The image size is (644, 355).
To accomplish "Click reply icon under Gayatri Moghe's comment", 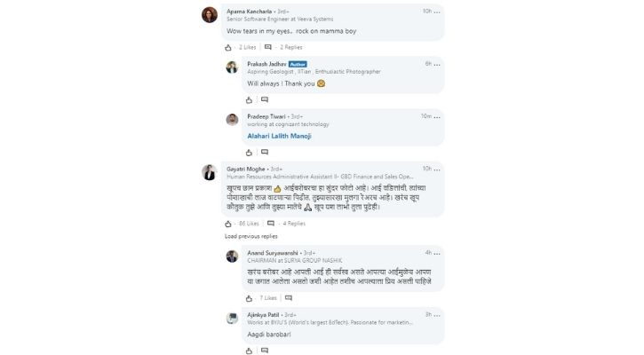I will pyautogui.click(x=271, y=224).
